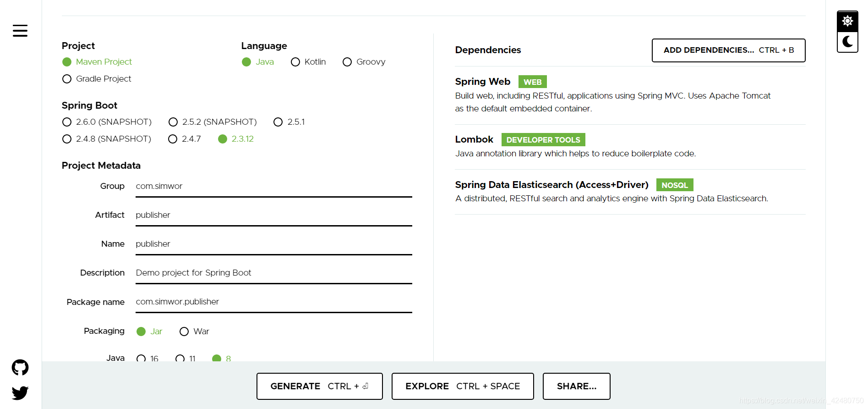Click the WEB tag badge

[x=532, y=82]
